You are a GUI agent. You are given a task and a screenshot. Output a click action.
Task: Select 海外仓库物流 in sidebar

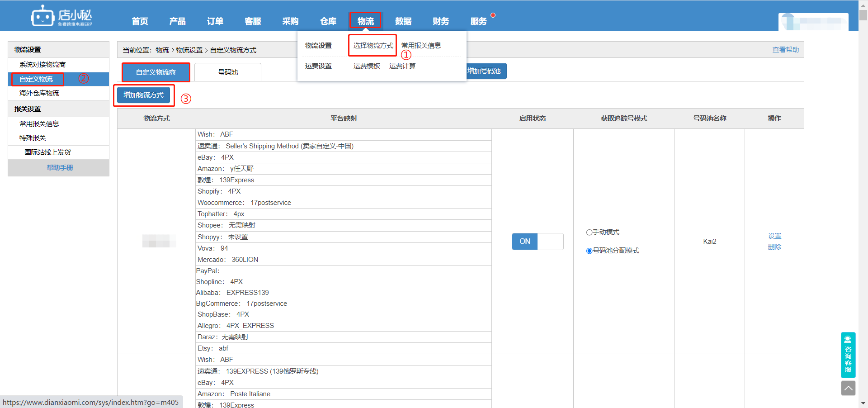(59, 93)
